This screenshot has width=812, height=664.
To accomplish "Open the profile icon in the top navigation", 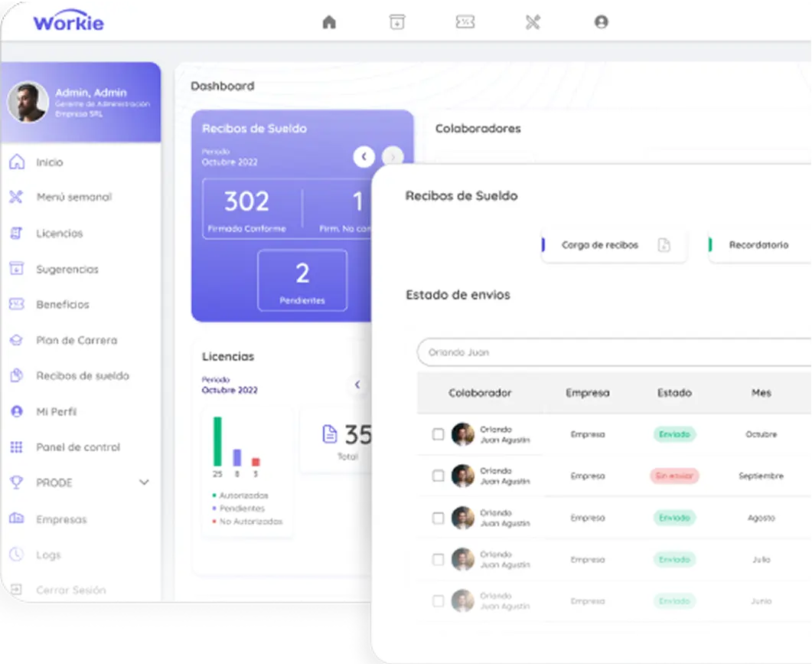I will 602,21.
